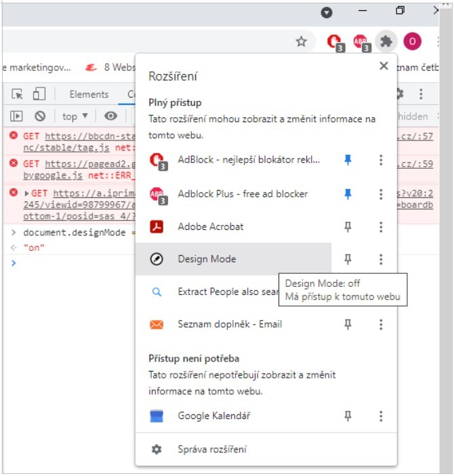Unpin Adblock Plus extension

point(348,194)
